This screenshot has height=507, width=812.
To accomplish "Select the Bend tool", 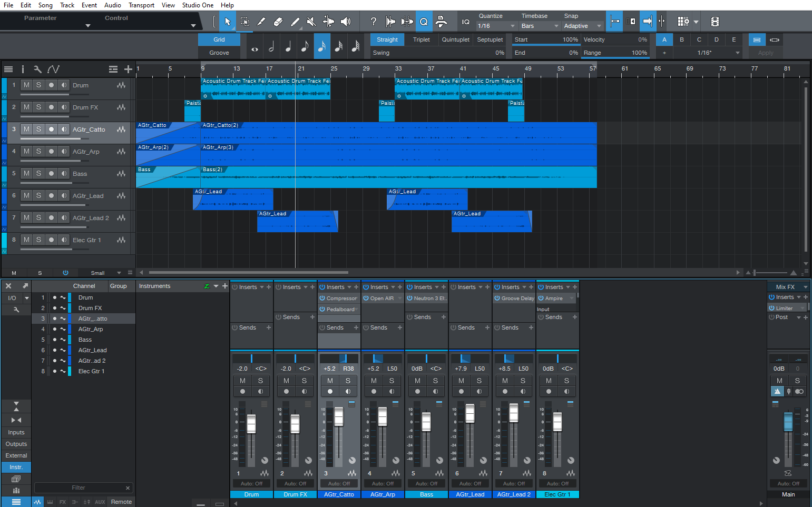I will click(x=328, y=22).
